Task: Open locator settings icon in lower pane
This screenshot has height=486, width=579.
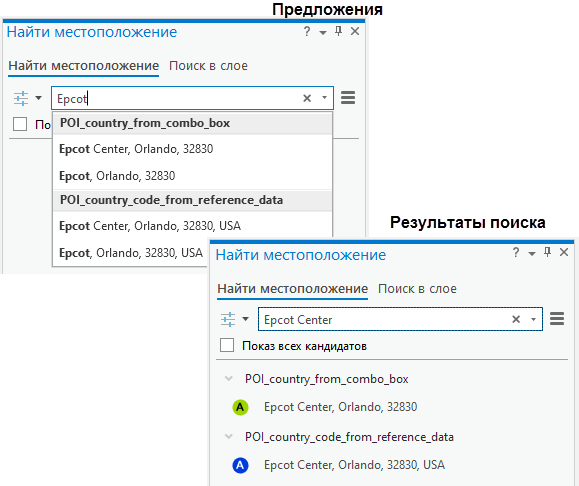Action: click(x=228, y=319)
